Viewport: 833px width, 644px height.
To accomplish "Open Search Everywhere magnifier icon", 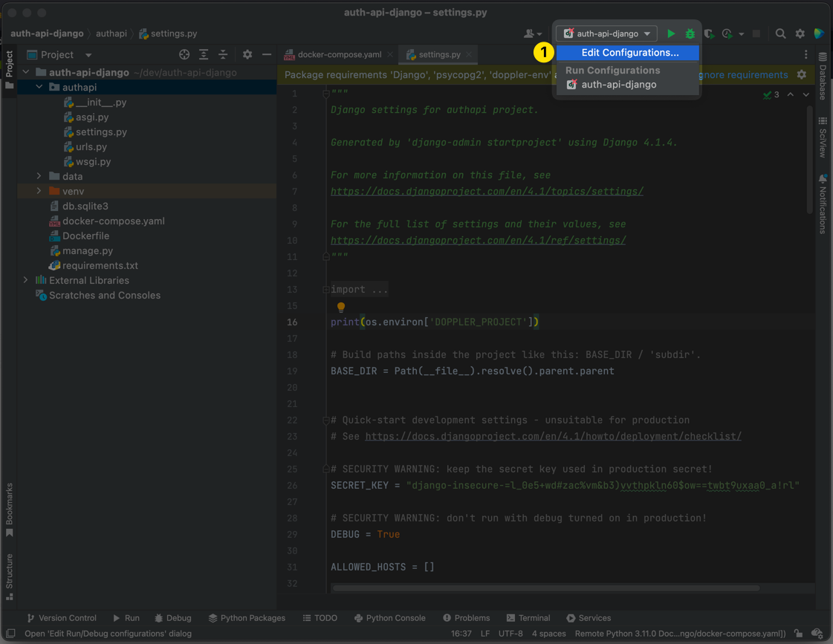I will (780, 33).
